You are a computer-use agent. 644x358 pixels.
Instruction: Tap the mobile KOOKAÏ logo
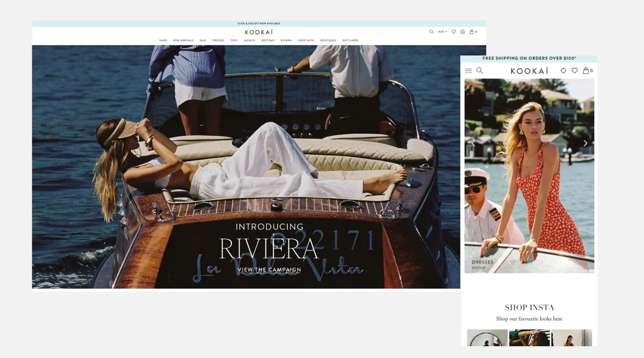(529, 71)
